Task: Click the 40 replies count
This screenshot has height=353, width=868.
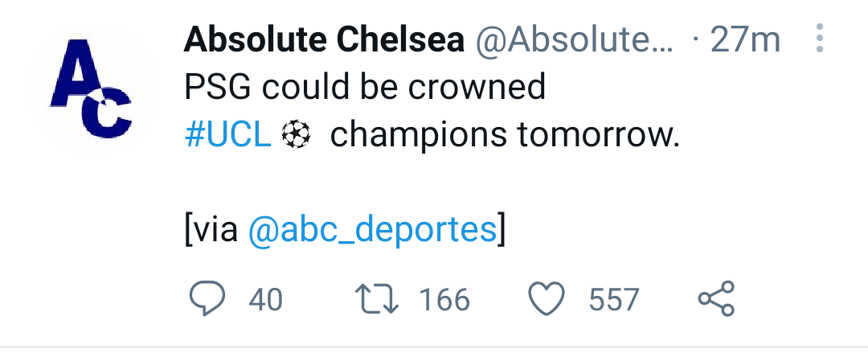Action: coord(265,300)
